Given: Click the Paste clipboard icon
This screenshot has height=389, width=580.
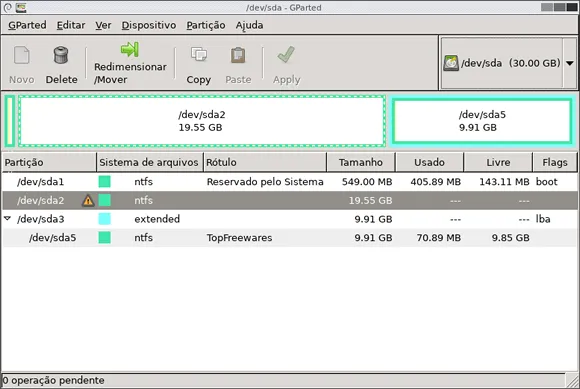Looking at the screenshot, I should click(x=238, y=55).
